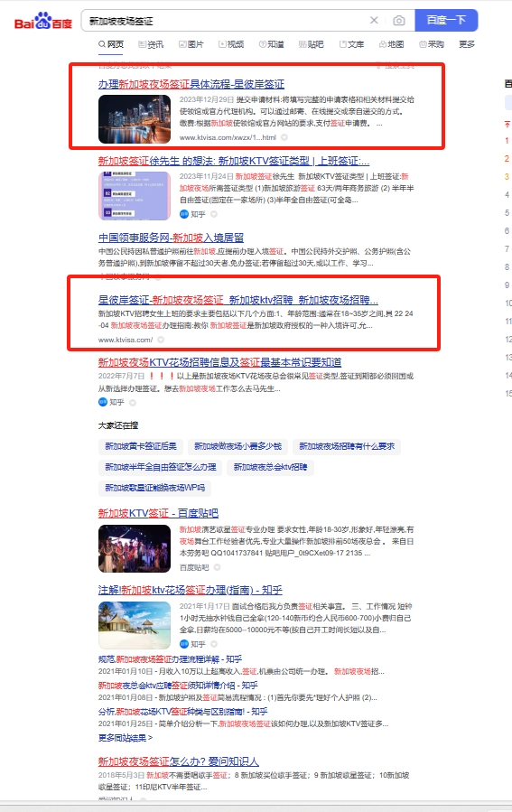
Task: Select the 网页 tab
Action: pos(111,44)
